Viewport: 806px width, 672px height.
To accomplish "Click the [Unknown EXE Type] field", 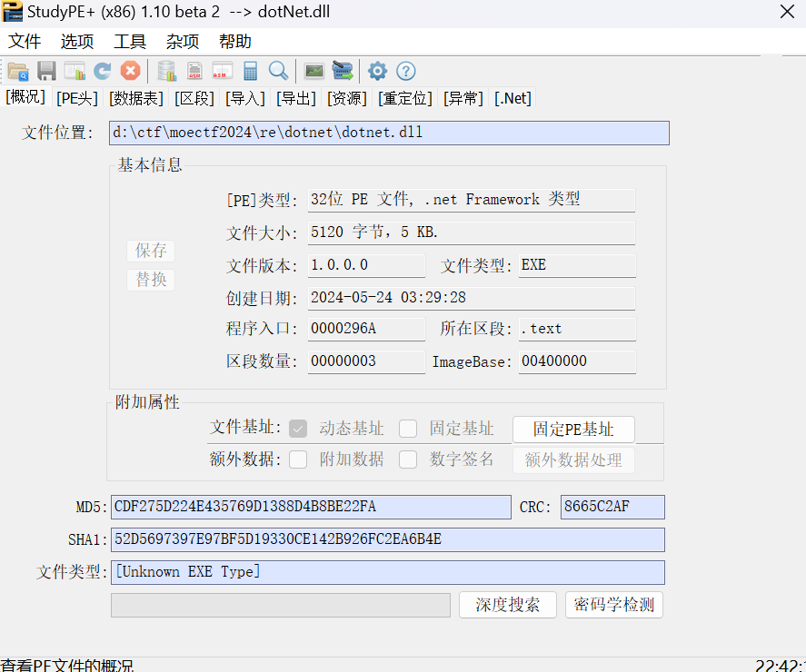I will coord(388,572).
